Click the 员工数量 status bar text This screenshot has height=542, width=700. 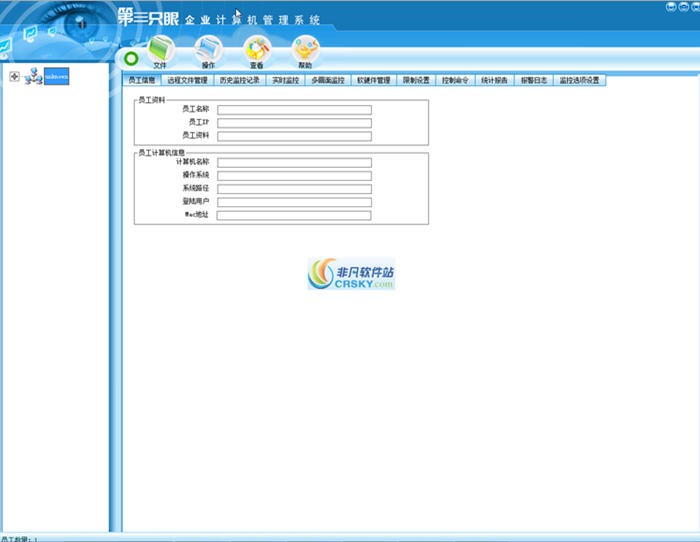click(19, 539)
